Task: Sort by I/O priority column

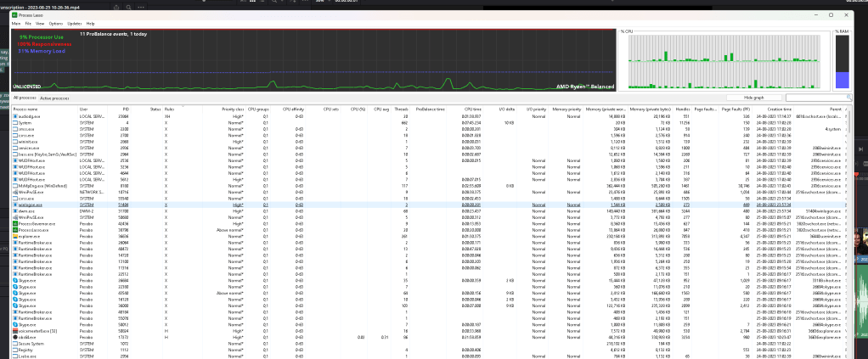Action: (533, 109)
